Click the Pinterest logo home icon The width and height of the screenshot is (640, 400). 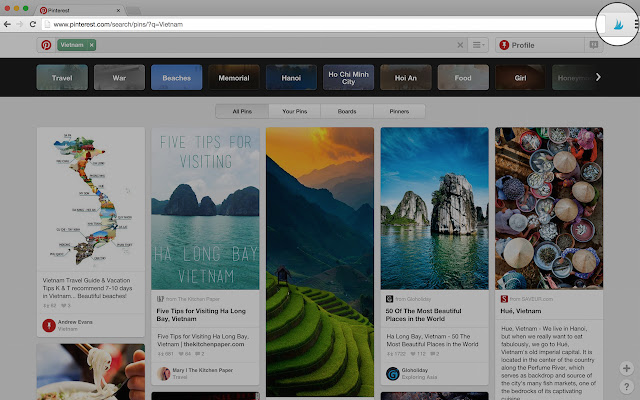(46, 45)
